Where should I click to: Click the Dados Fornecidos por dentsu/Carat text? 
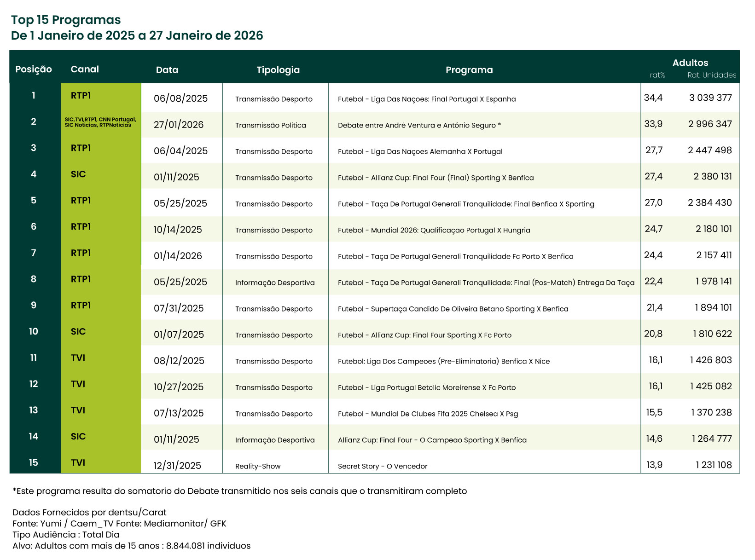pos(89,513)
